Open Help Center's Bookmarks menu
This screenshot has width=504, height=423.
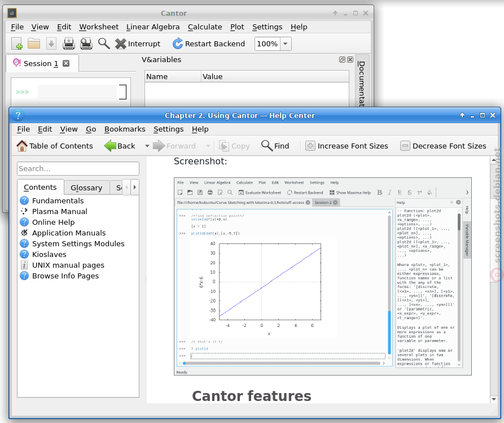125,129
